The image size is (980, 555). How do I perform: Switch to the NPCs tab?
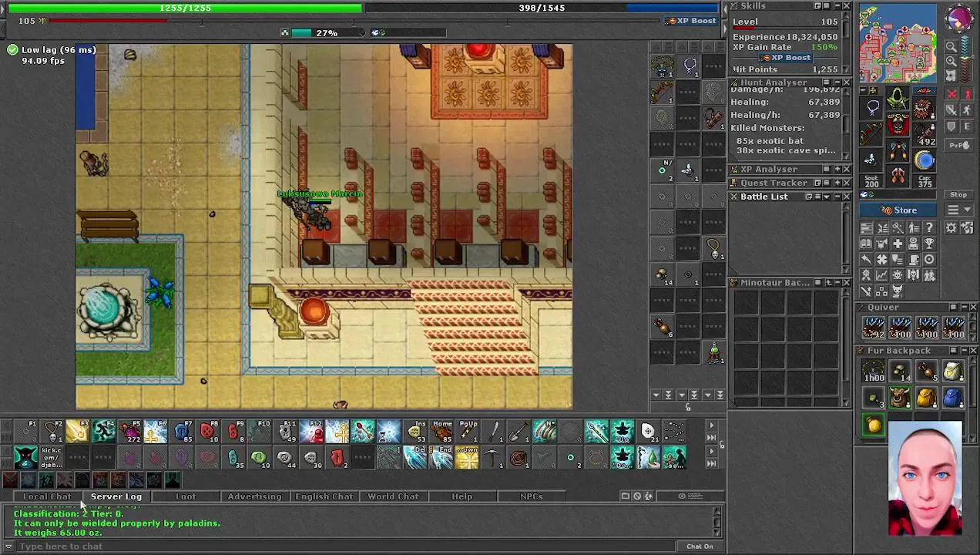pos(531,496)
